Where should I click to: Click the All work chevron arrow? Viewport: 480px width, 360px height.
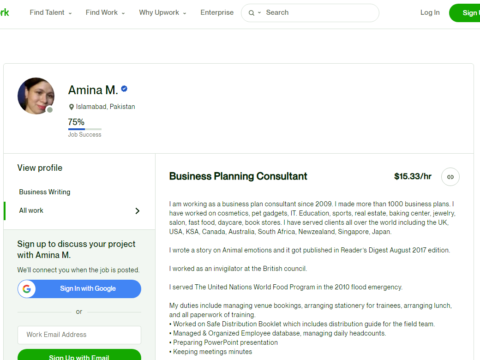(x=137, y=211)
